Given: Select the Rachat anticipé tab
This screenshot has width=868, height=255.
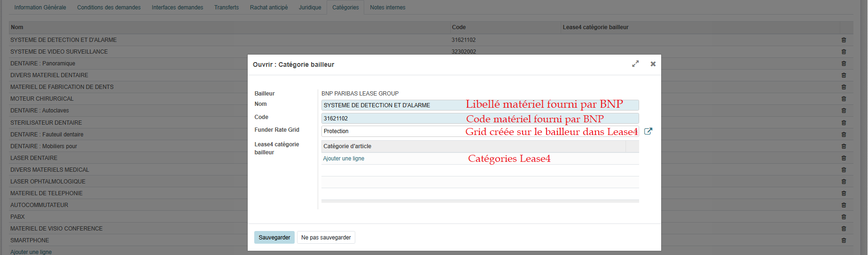Looking at the screenshot, I should click(269, 8).
